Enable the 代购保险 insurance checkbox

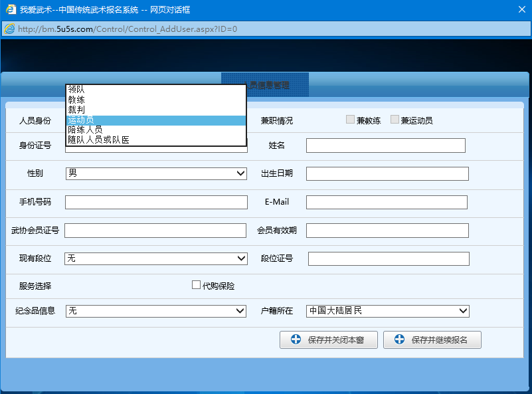click(196, 284)
